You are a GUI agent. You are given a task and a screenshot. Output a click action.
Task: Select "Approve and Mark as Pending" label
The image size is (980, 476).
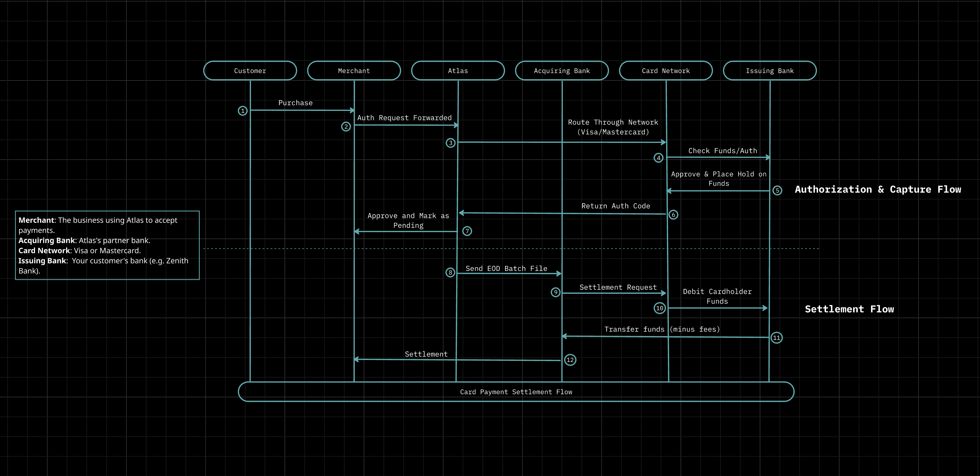tap(408, 220)
